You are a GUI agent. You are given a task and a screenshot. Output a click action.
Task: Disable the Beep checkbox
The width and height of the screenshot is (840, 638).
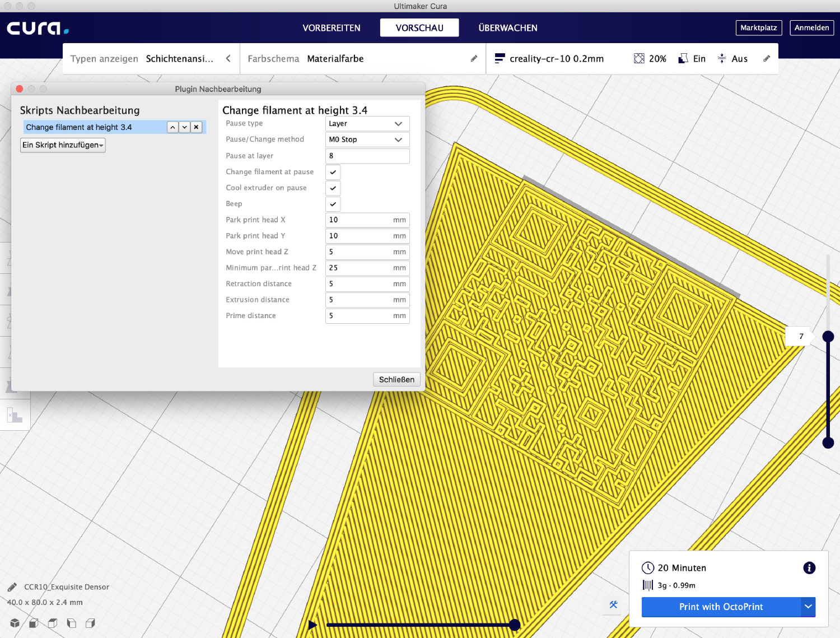pos(333,204)
